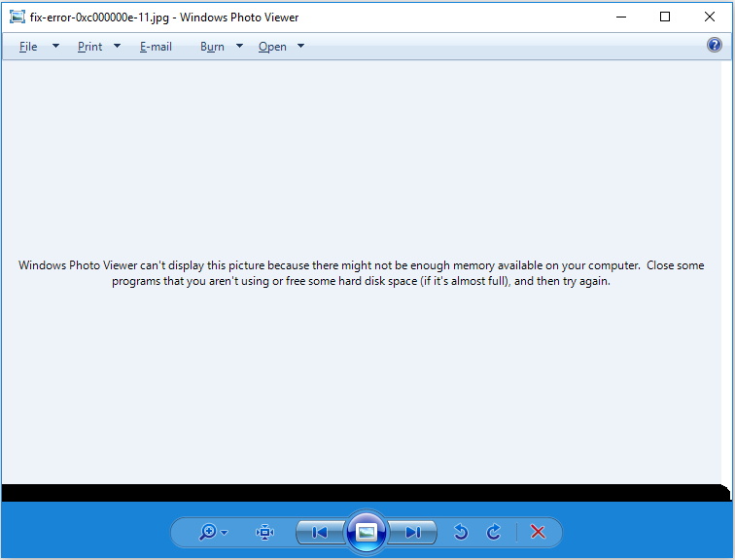Maximize the Photo Viewer window
735x560 pixels.
(665, 17)
